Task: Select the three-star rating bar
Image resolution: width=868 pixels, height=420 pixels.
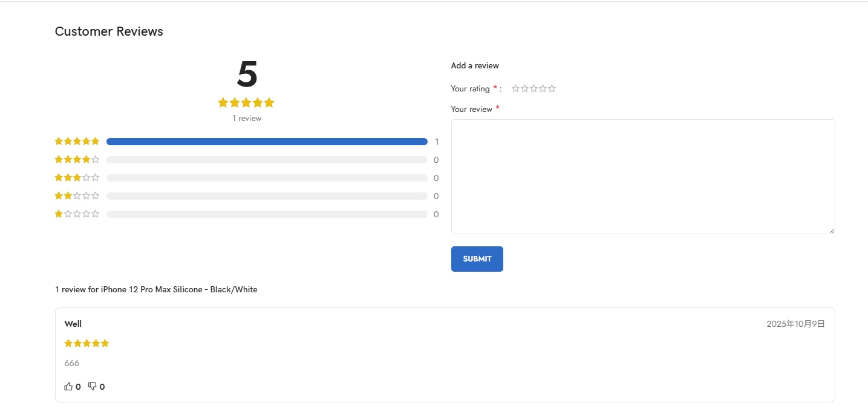Action: 267,178
